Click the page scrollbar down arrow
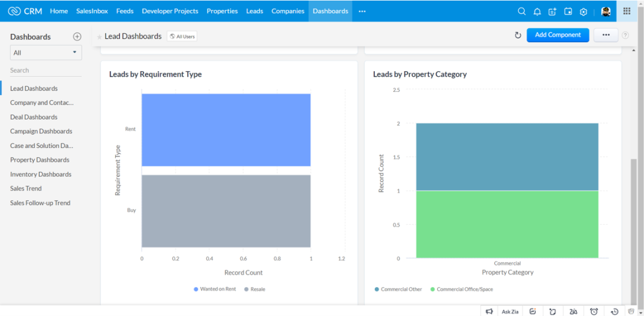The height and width of the screenshot is (316, 644). (x=640, y=312)
